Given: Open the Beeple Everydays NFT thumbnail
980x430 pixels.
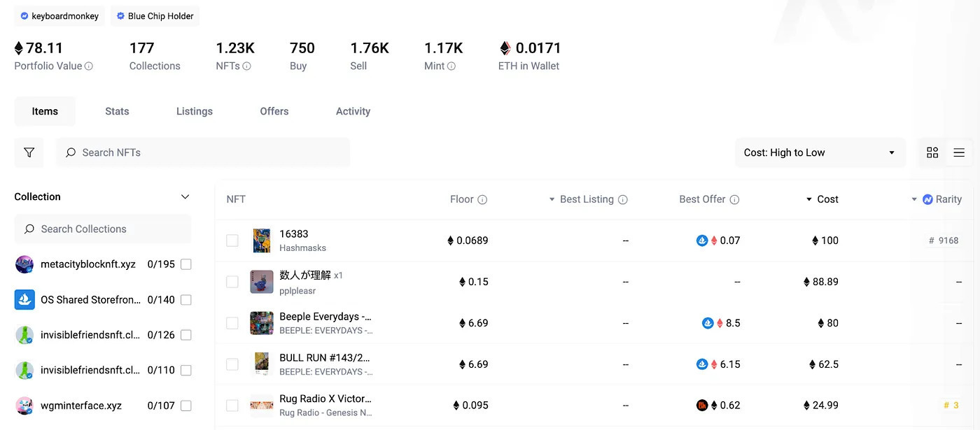Looking at the screenshot, I should (x=262, y=323).
